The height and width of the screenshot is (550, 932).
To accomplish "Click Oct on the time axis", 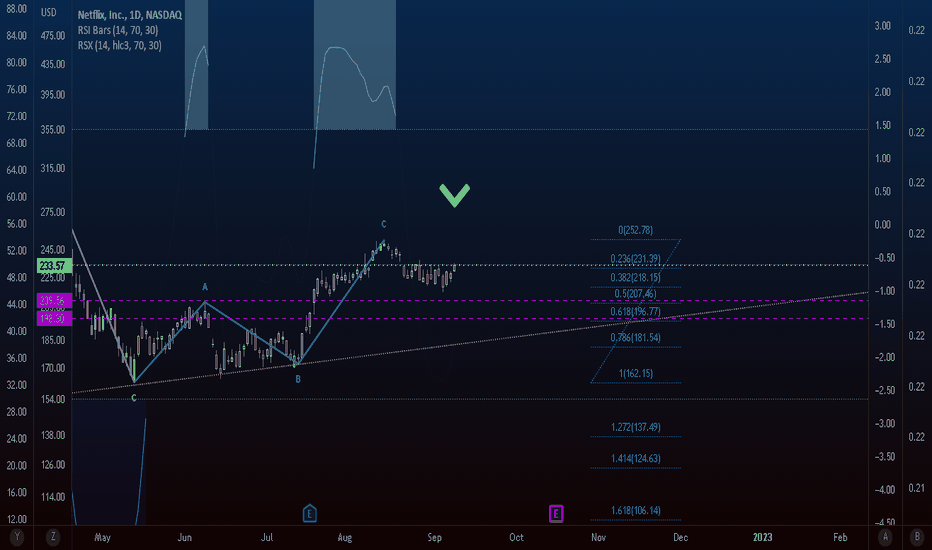I will [517, 538].
